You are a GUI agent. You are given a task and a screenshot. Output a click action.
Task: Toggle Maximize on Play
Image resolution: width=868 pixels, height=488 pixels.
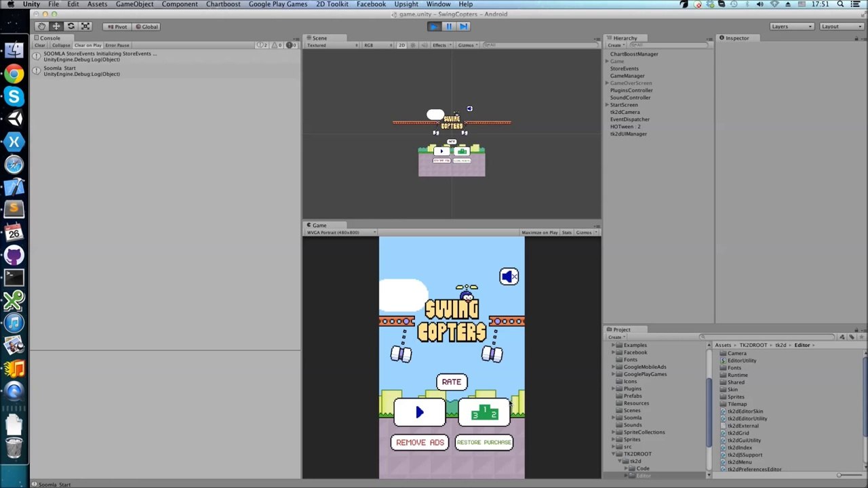click(x=540, y=232)
